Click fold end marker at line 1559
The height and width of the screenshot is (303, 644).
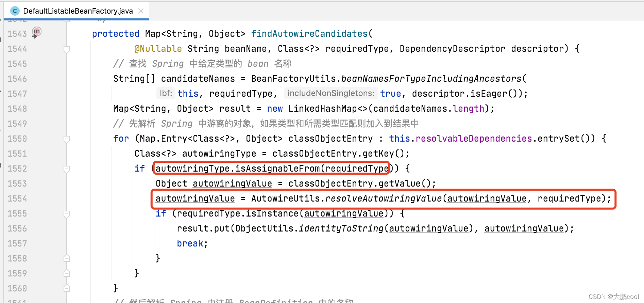tap(67, 273)
